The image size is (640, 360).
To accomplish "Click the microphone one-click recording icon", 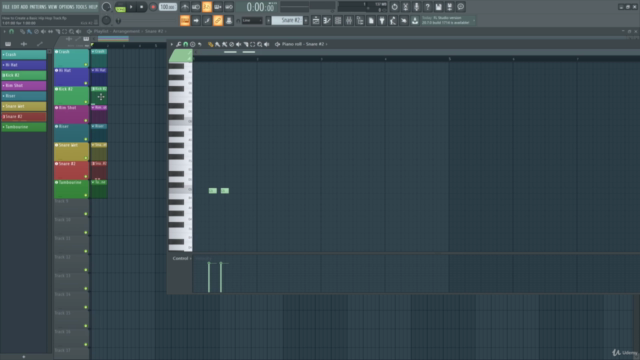I will (x=416, y=7).
